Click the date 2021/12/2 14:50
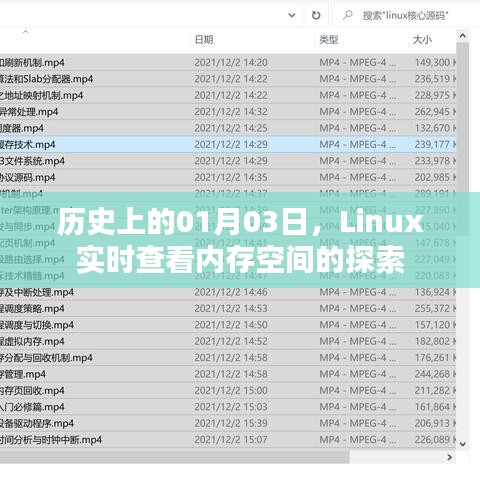Image resolution: width=480 pixels, height=480 pixels. [x=231, y=325]
